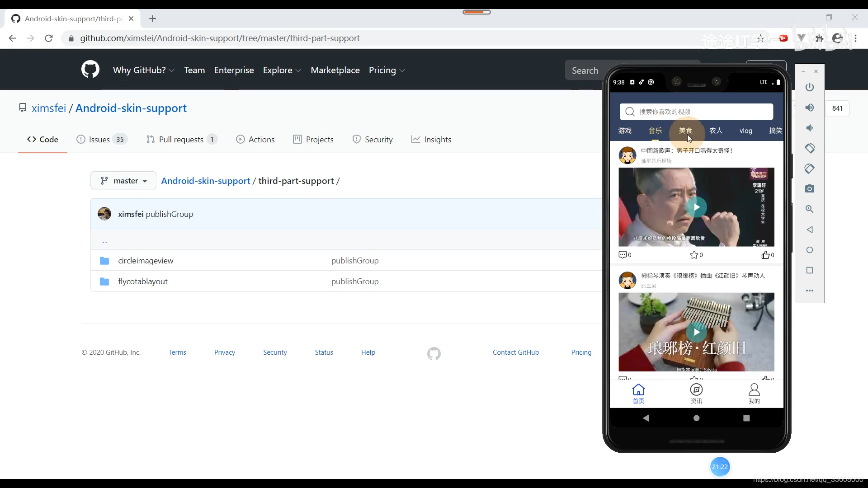Screen dimensions: 868x488
Task: Tap the 资讯 bottom tab
Action: [696, 394]
